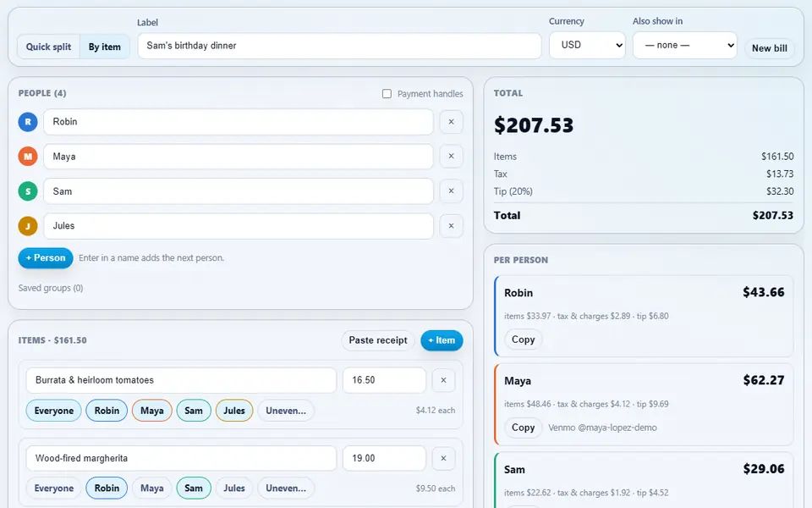Image resolution: width=812 pixels, height=508 pixels.
Task: Open Uneven split for Wood-fired margherita
Action: pos(286,489)
